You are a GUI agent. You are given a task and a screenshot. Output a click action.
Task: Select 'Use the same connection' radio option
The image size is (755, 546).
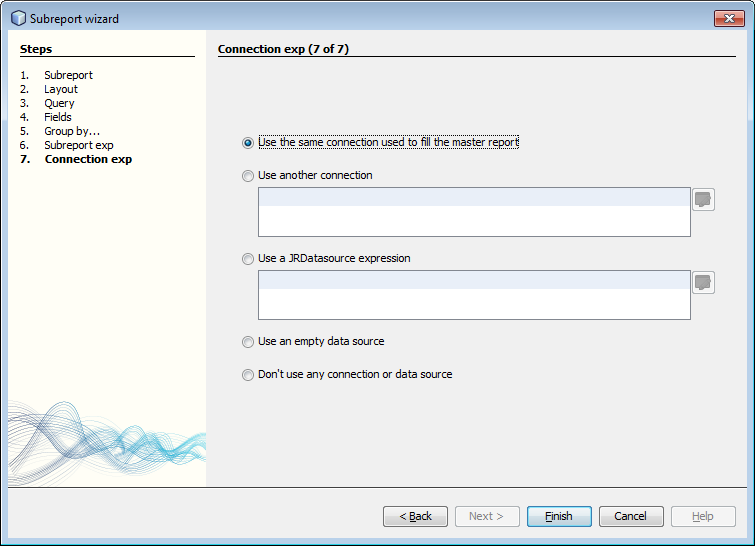(248, 143)
